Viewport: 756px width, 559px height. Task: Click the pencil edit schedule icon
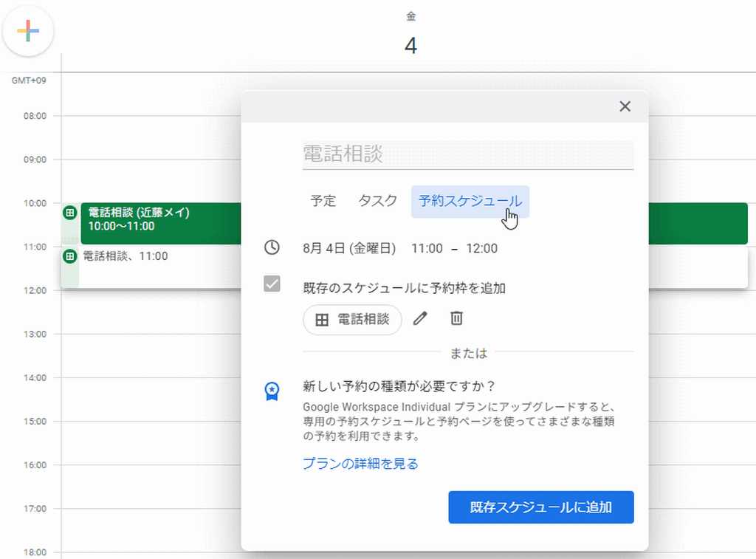420,319
